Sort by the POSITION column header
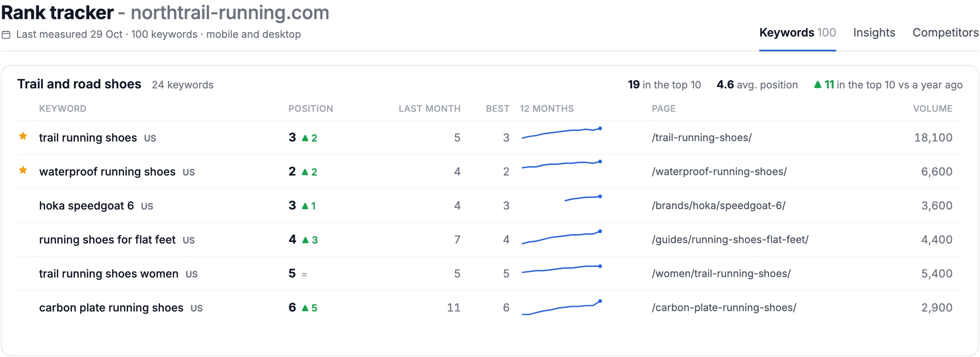 (311, 109)
